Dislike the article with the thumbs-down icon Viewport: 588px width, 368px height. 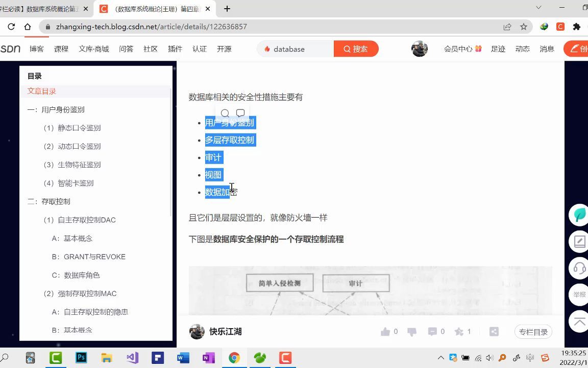click(x=411, y=331)
